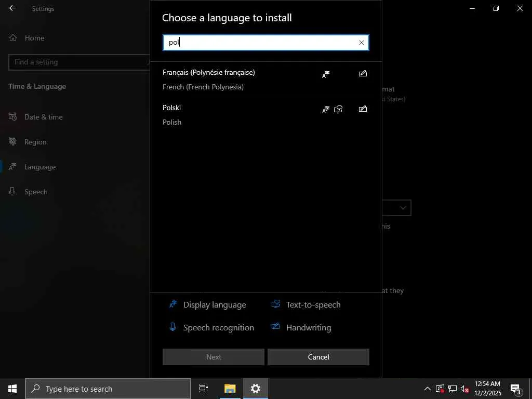This screenshot has width=532, height=399.
Task: Click the 'Find a setting' search box
Action: 79,62
